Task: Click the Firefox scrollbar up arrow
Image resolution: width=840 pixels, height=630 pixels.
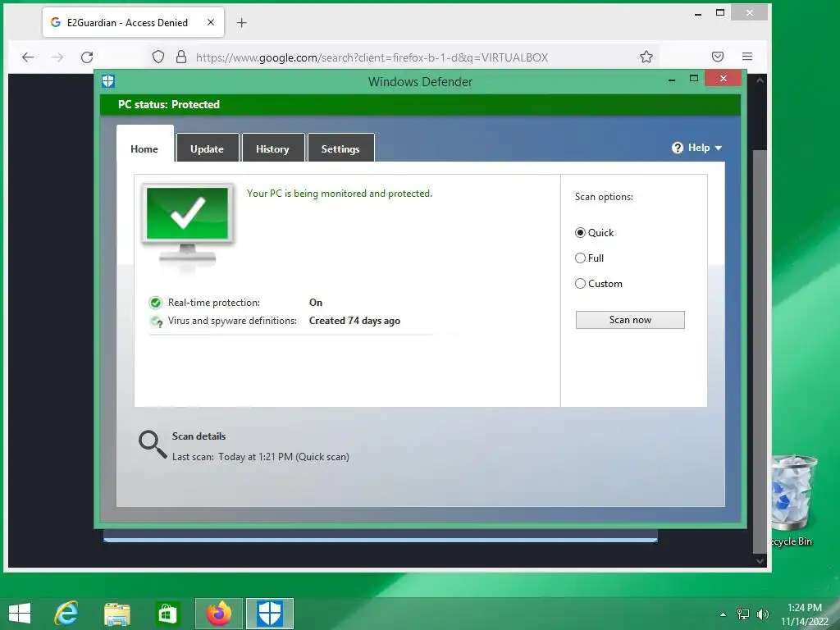Action: 760,81
